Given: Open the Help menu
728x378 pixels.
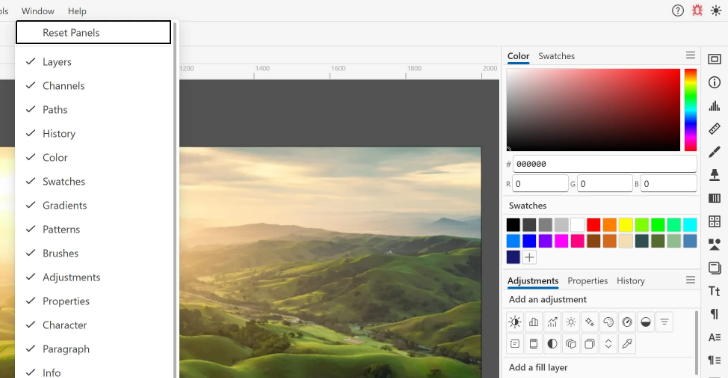Looking at the screenshot, I should 77,11.
